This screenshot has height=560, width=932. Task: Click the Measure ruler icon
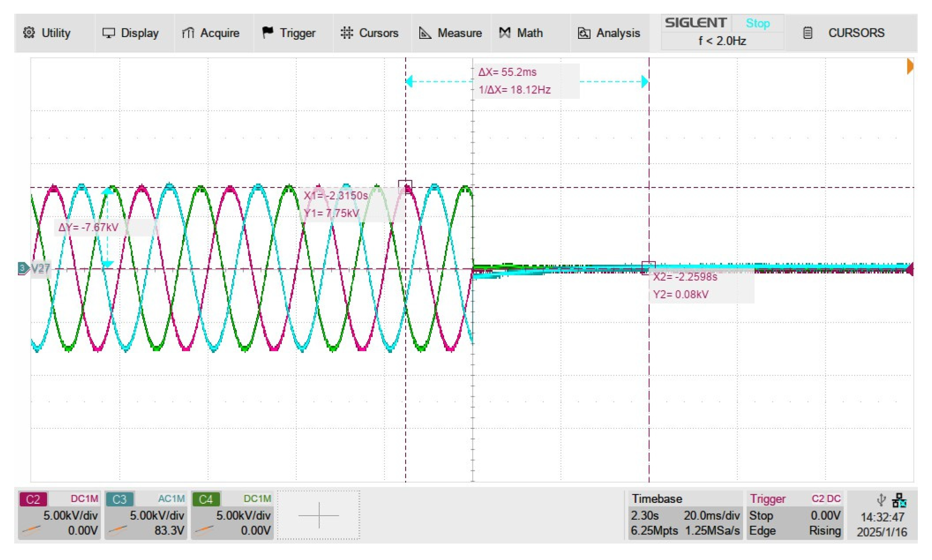click(x=425, y=33)
